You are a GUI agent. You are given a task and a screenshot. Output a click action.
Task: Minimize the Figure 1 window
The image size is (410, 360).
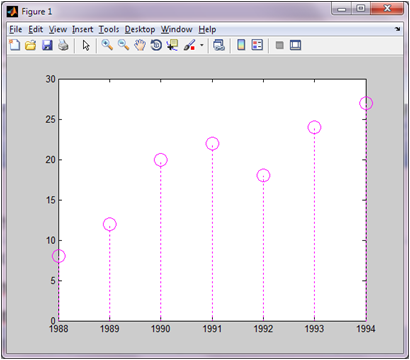coord(342,9)
